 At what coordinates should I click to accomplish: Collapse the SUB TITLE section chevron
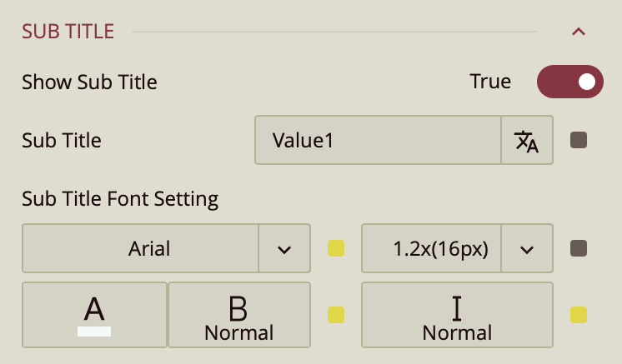click(579, 32)
